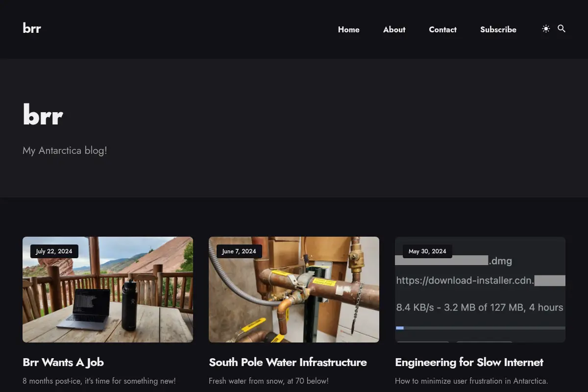Open the Engineering for Slow Internet title
This screenshot has width=588, height=392.
pos(469,362)
